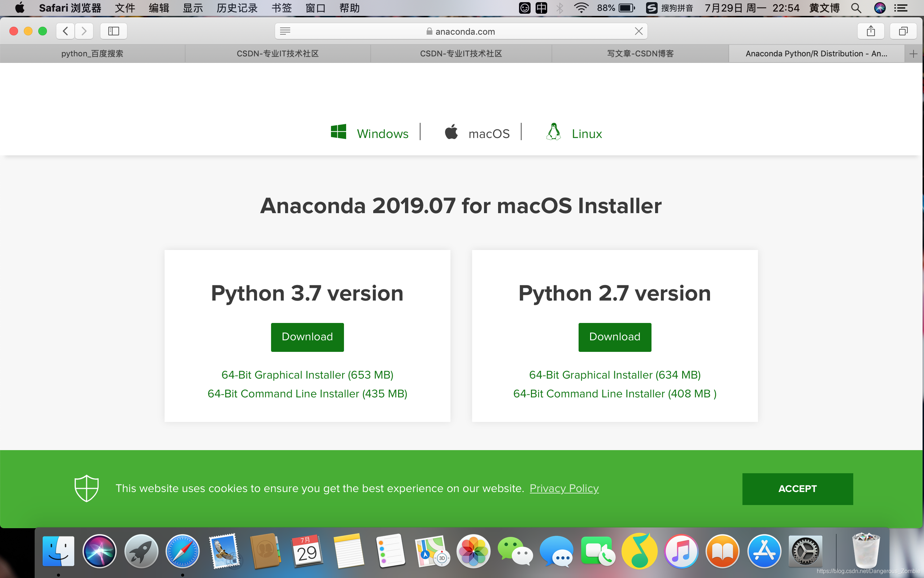The height and width of the screenshot is (578, 924).
Task: Download the Python 2.7 version
Action: point(615,337)
